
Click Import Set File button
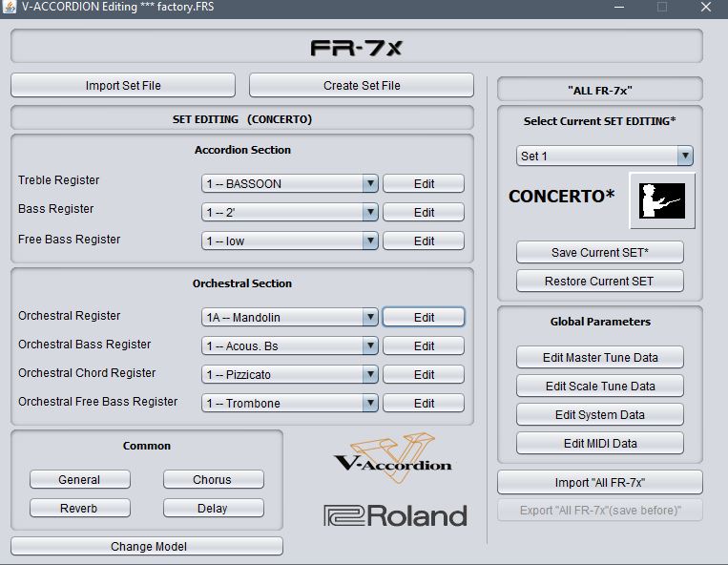123,86
